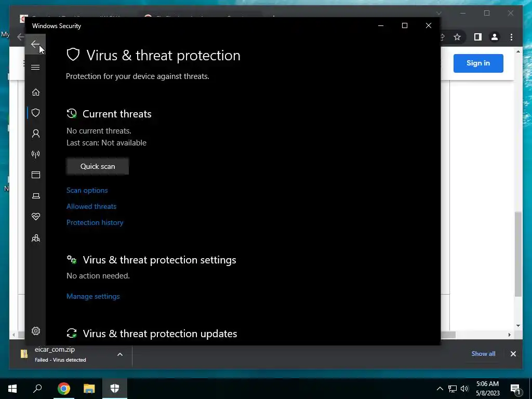Image resolution: width=532 pixels, height=399 pixels.
Task: Click Show all downloads in Chrome
Action: coord(483,353)
